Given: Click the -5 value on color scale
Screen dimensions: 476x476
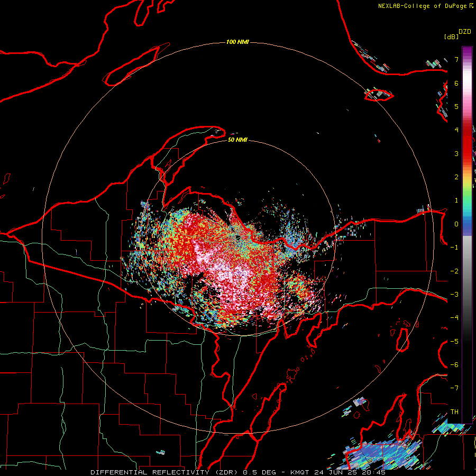Looking at the screenshot, I should (454, 342).
